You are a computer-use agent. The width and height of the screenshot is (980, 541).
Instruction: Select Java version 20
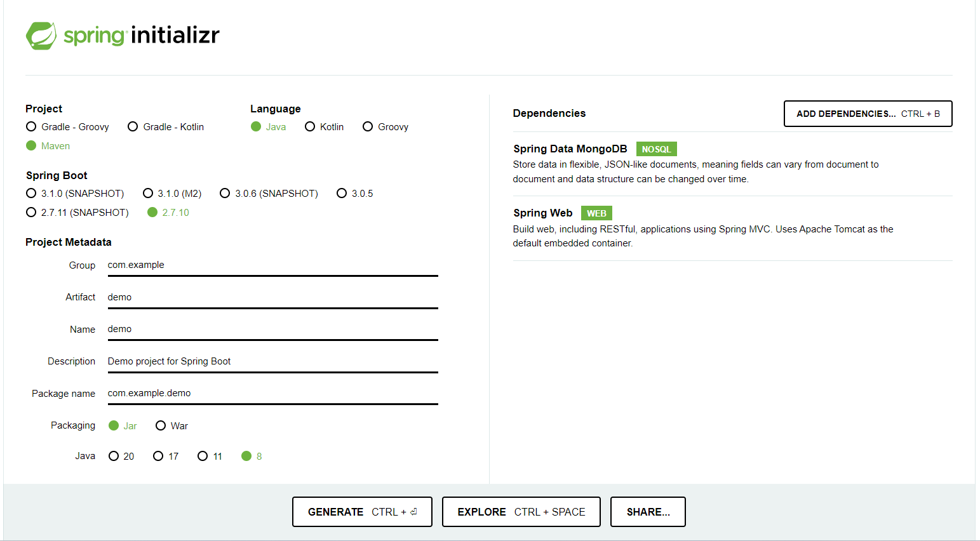tap(113, 456)
